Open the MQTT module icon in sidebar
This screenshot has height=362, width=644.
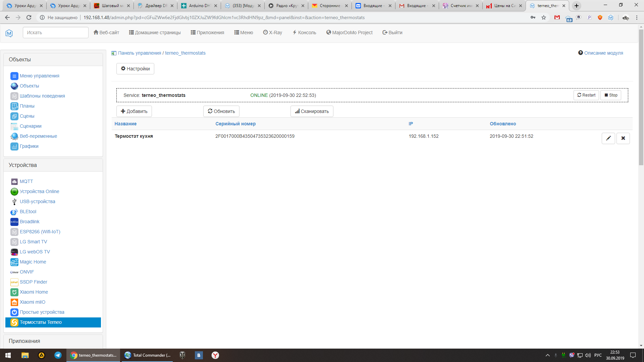click(x=14, y=181)
